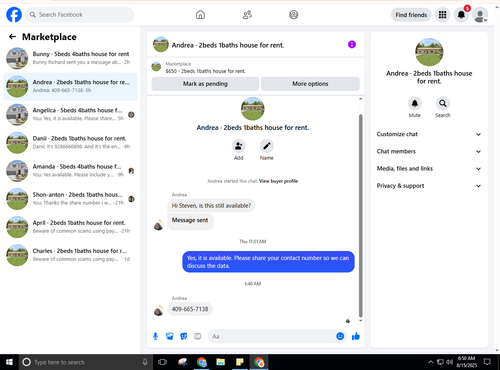Click the chat scrollbar down arrow
500x370 pixels.
point(360,320)
